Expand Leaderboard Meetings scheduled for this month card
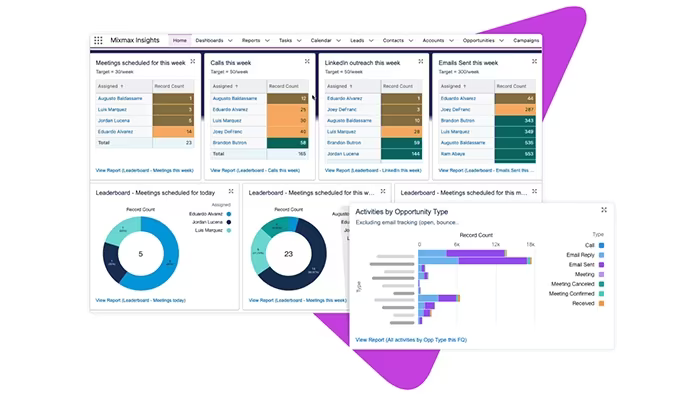 [534, 192]
